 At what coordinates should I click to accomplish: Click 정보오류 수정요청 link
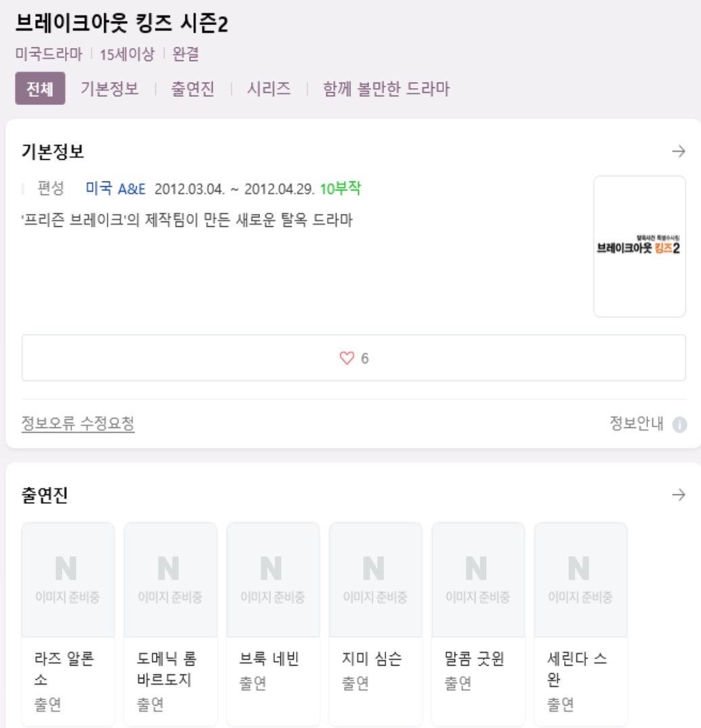[78, 423]
